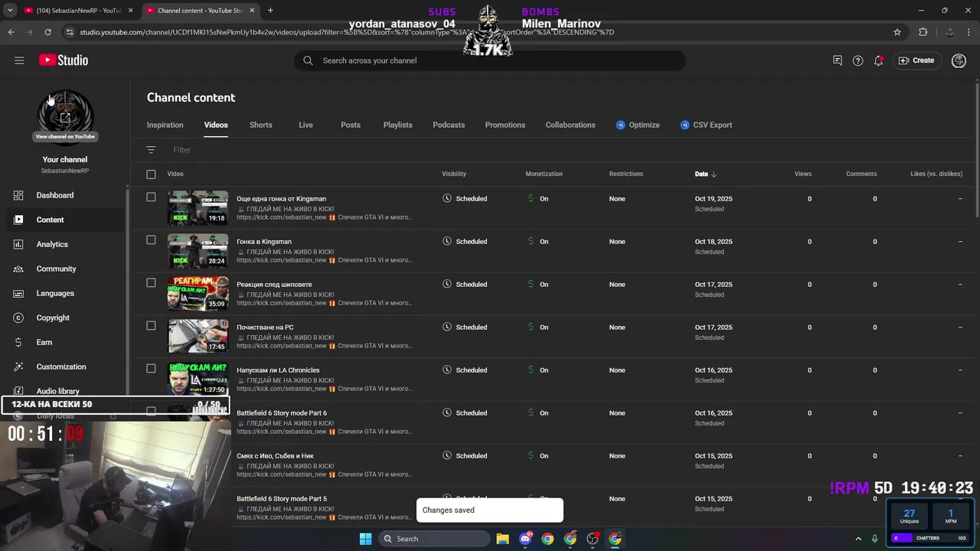Switch to the Playlists tab
Screen dimensions: 980x551
coord(397,125)
